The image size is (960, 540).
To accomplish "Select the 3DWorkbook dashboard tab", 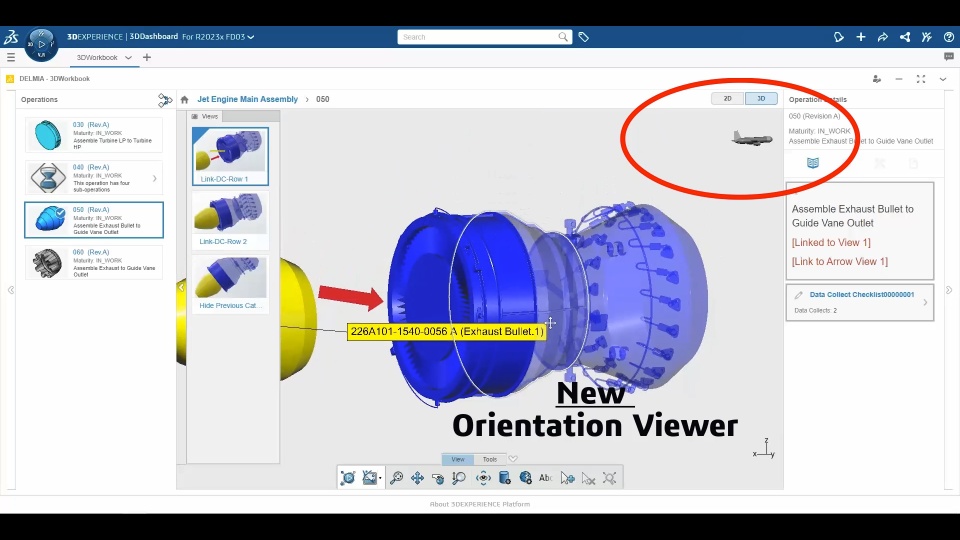I will click(x=97, y=58).
